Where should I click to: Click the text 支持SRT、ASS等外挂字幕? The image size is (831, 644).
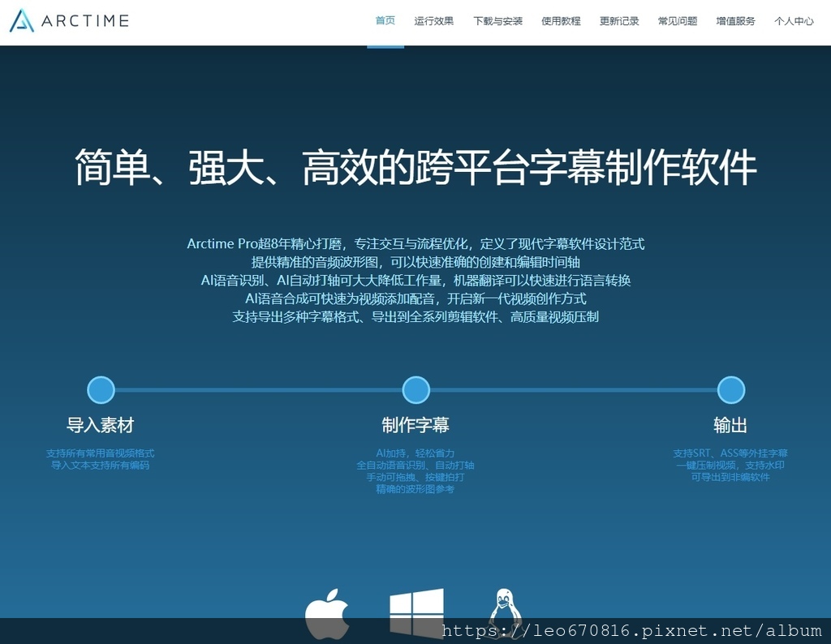730,453
